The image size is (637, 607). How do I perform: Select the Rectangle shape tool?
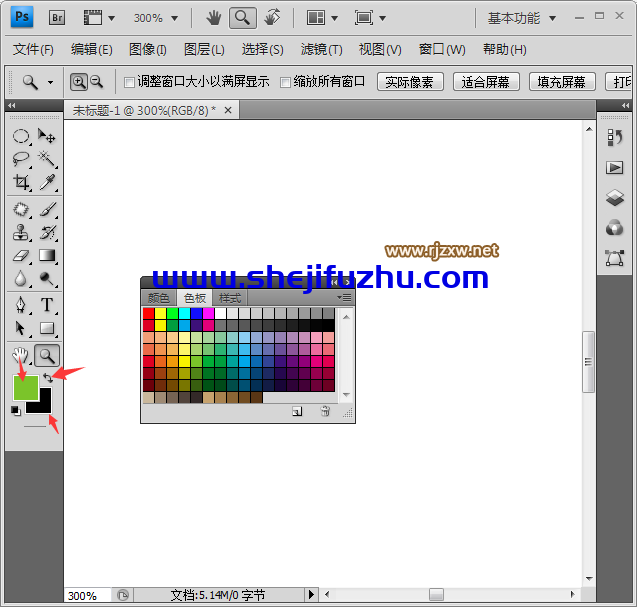pyautogui.click(x=47, y=328)
